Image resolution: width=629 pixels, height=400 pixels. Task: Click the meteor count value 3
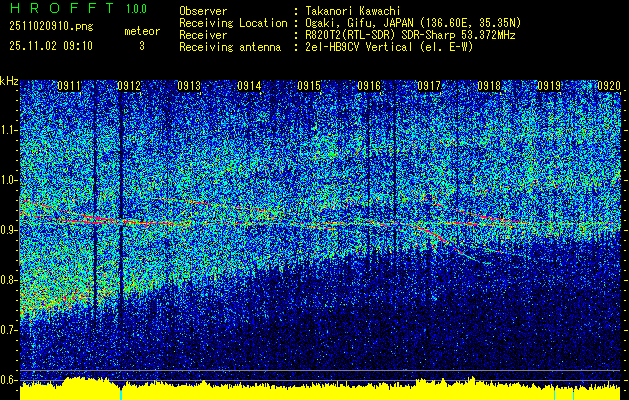(142, 46)
